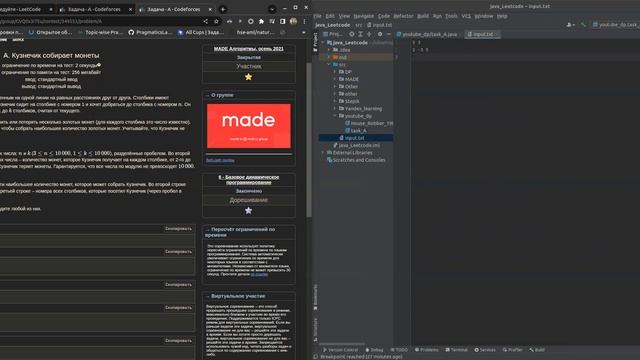Open the Refactor menu in IntelliJ
The height and width of the screenshot is (360, 640).
[403, 16]
